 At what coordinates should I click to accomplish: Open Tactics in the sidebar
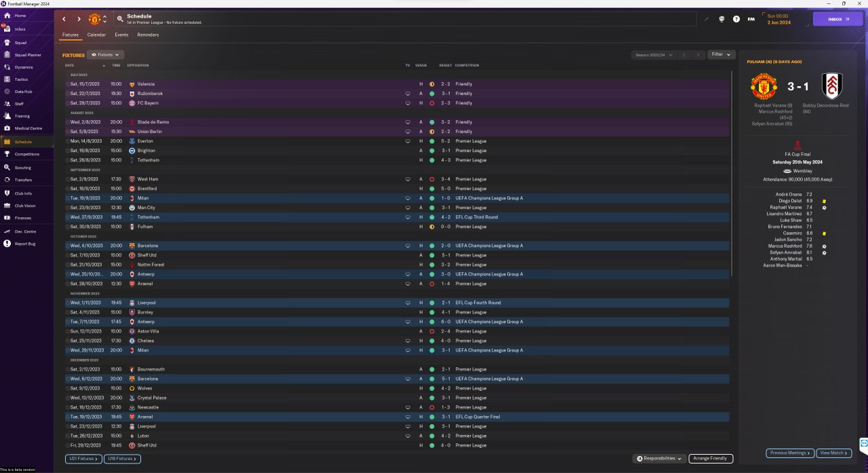[21, 79]
